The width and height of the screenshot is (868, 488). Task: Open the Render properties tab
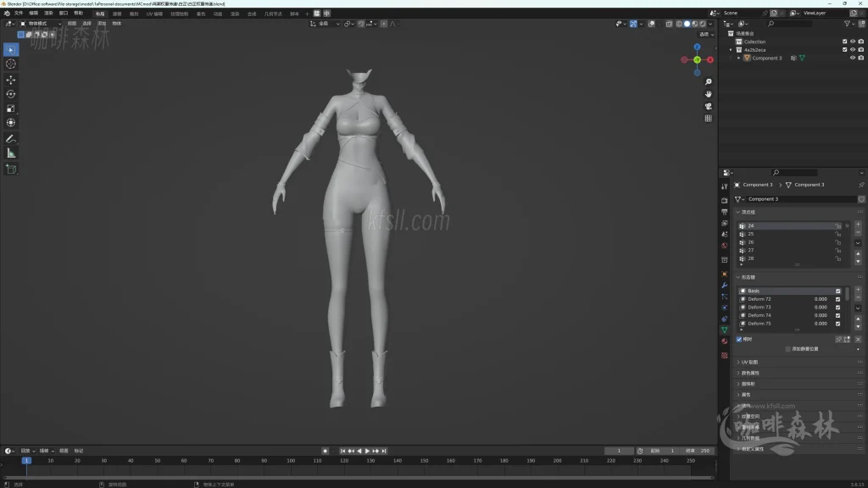click(x=724, y=200)
